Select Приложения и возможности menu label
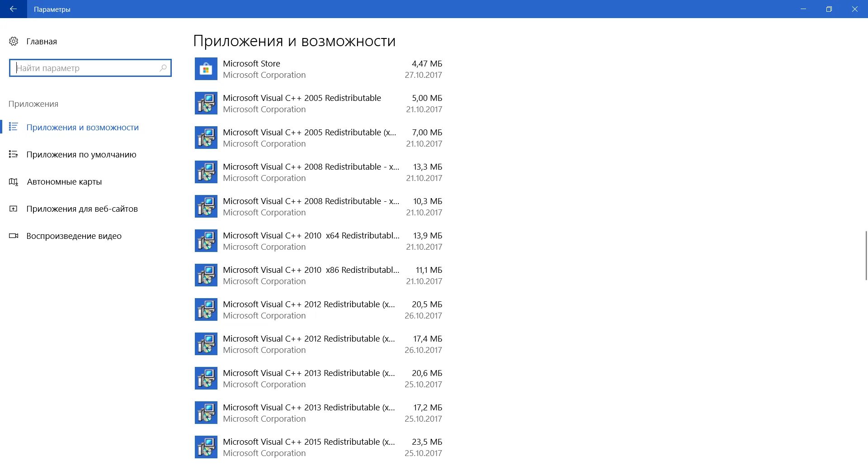Image resolution: width=868 pixels, height=466 pixels. pos(82,127)
